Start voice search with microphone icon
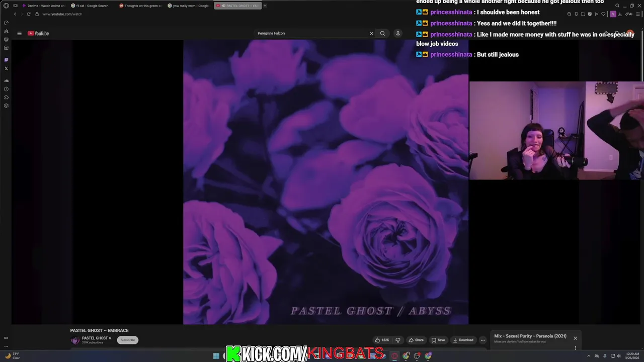The image size is (644, 362). (x=397, y=33)
